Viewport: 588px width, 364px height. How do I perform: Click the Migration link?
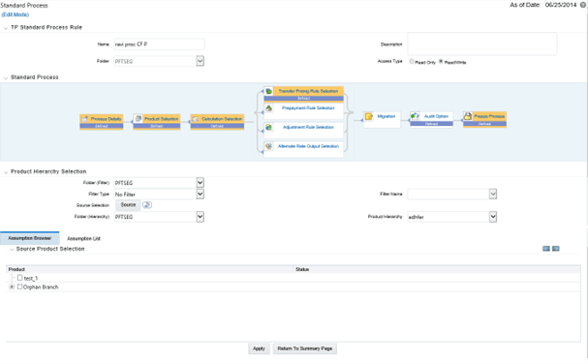coord(387,116)
